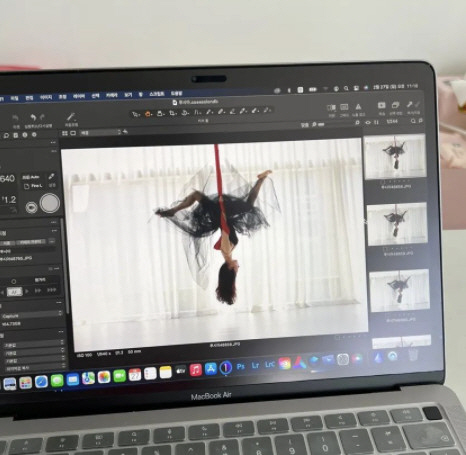466x455 pixels.
Task: Select the Crop cursor tool
Action: click(x=172, y=113)
